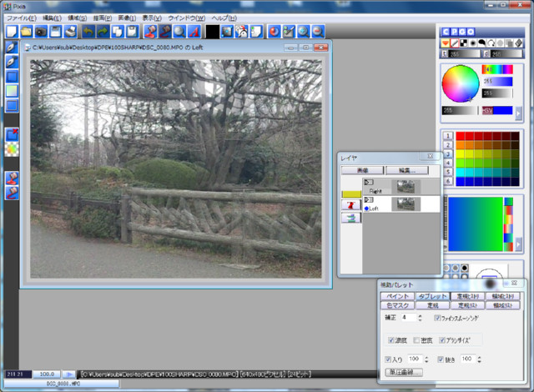The height and width of the screenshot is (392, 534).
Task: Select the gradient square tool in left sidebar
Action: coord(12,91)
